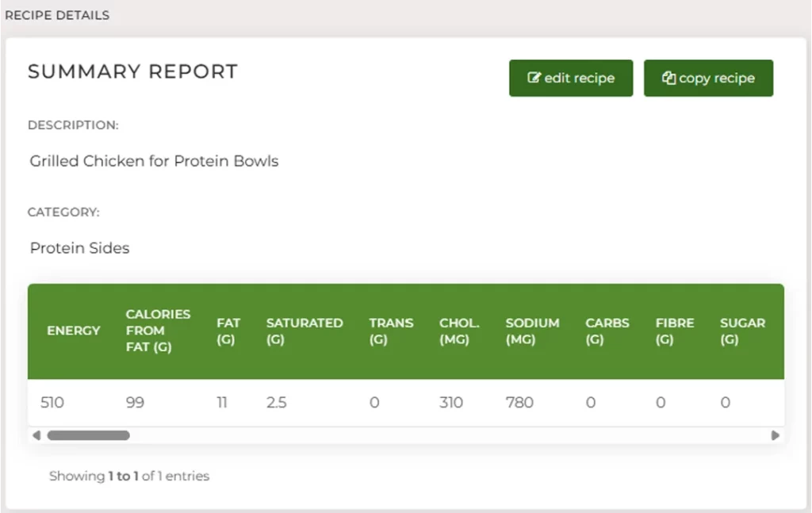Click the duplicate icon on copy recipe
Screen dimensions: 812x513
pyautogui.click(x=668, y=78)
